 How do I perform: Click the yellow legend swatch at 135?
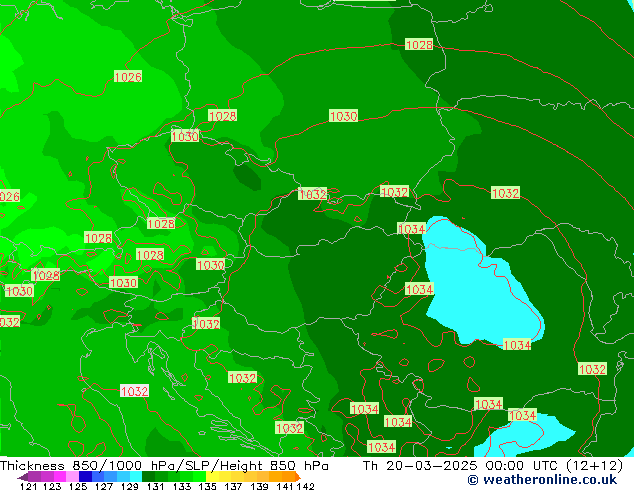pyautogui.click(x=212, y=477)
